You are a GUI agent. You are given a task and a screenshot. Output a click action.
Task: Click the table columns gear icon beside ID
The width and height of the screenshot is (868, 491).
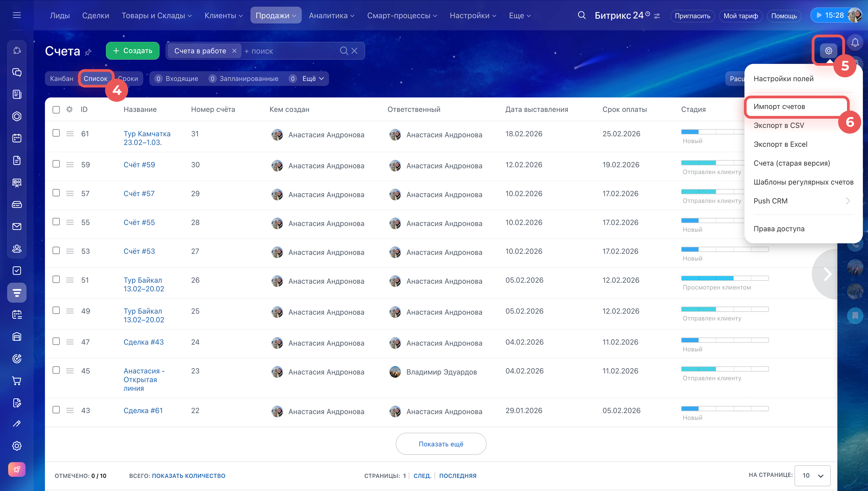69,109
